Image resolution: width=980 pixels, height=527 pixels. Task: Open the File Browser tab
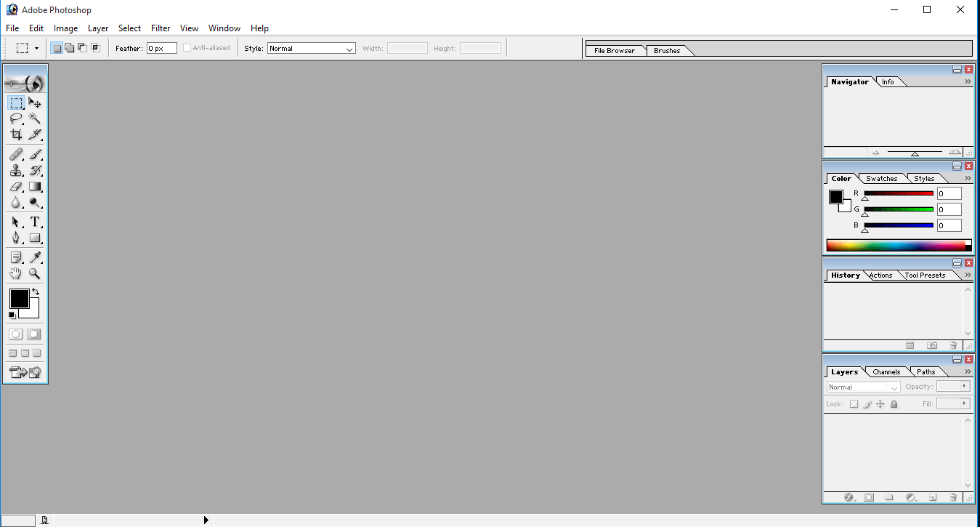pyautogui.click(x=615, y=50)
